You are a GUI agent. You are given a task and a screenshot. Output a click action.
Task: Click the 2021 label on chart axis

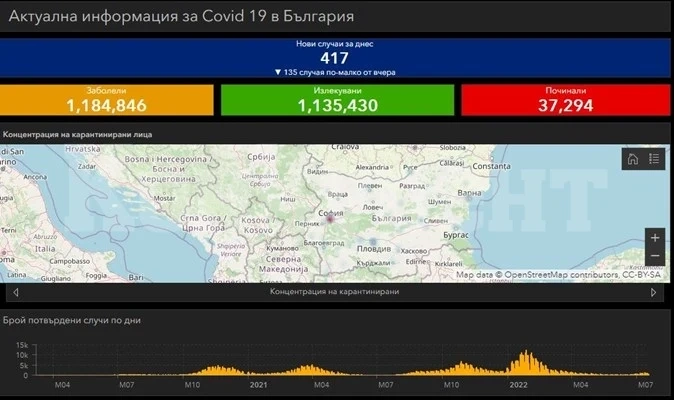pos(258,385)
